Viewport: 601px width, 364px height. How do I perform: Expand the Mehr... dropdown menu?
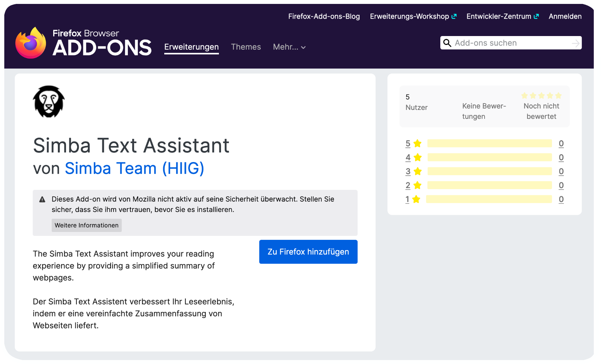(x=289, y=47)
